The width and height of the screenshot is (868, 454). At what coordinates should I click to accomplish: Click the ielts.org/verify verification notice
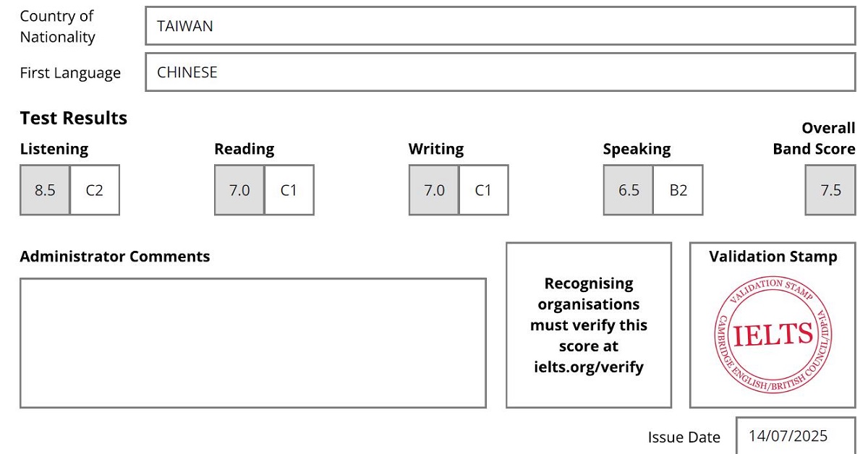click(589, 325)
